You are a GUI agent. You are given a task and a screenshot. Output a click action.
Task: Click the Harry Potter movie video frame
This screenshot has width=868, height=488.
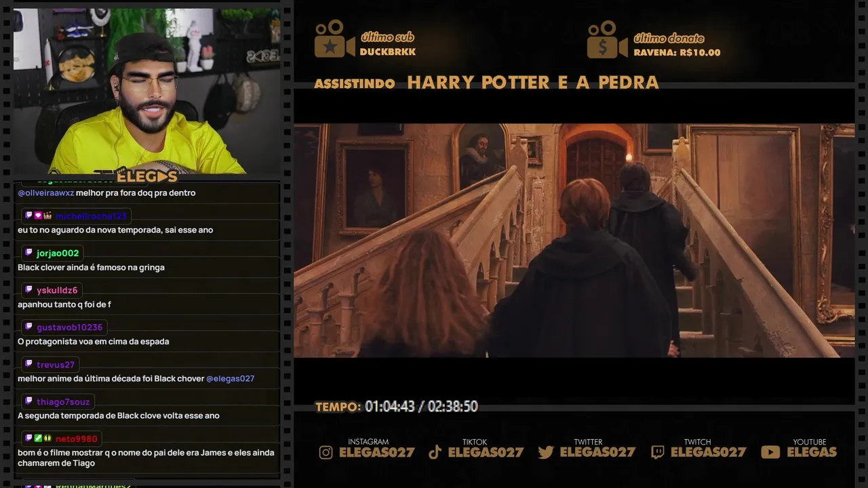574,240
